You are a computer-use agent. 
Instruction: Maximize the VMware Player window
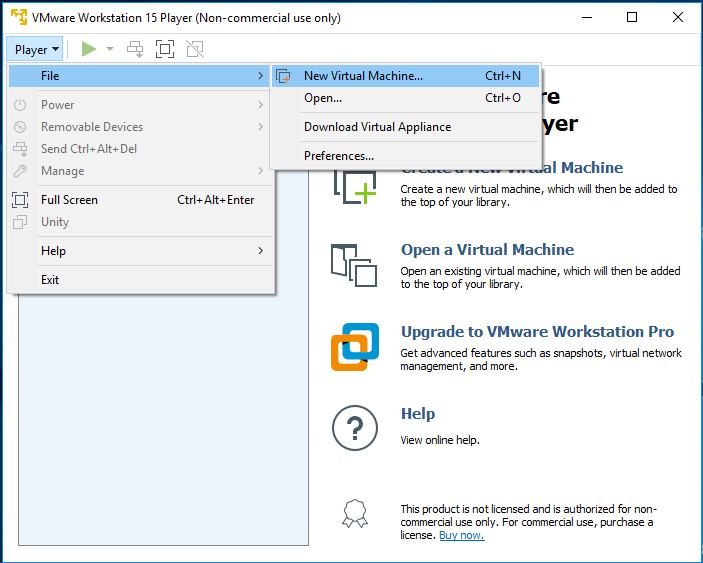[x=632, y=17]
